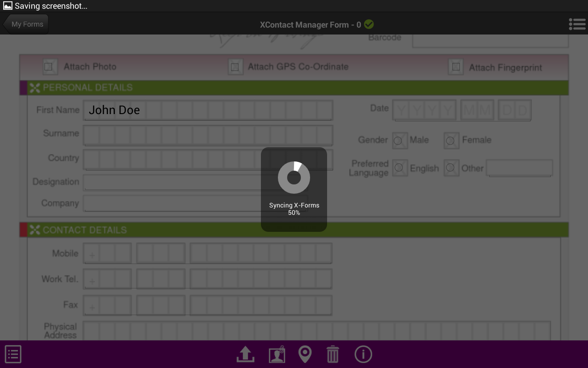Choose English as preferred language
588x368 pixels.
pyautogui.click(x=399, y=168)
